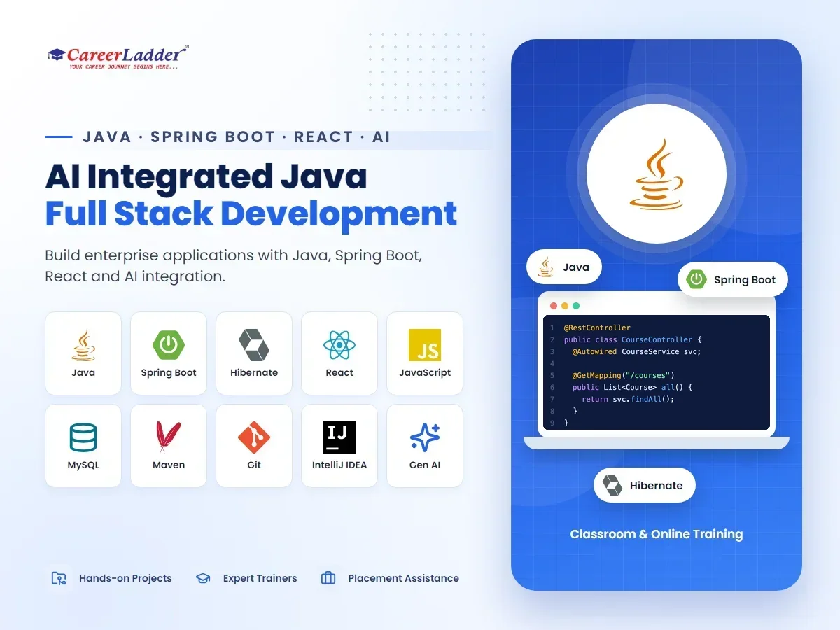
Task: Click the Hands-on Projects folder icon
Action: pyautogui.click(x=59, y=578)
